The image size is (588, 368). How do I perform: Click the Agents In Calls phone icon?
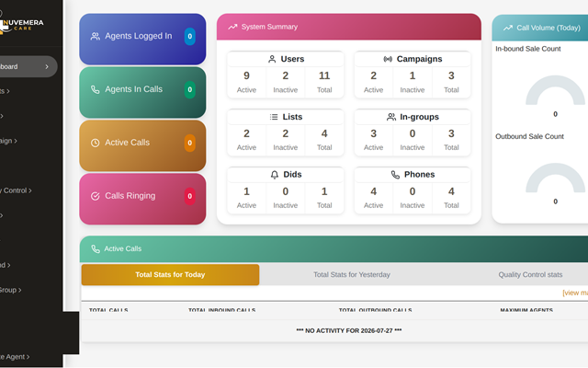96,89
